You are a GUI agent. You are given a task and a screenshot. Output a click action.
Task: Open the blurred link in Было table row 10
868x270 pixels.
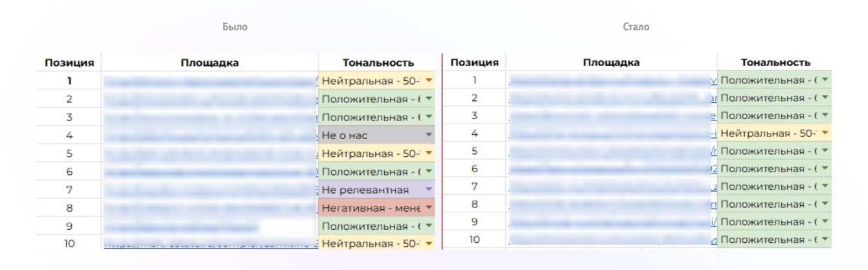[x=211, y=243]
